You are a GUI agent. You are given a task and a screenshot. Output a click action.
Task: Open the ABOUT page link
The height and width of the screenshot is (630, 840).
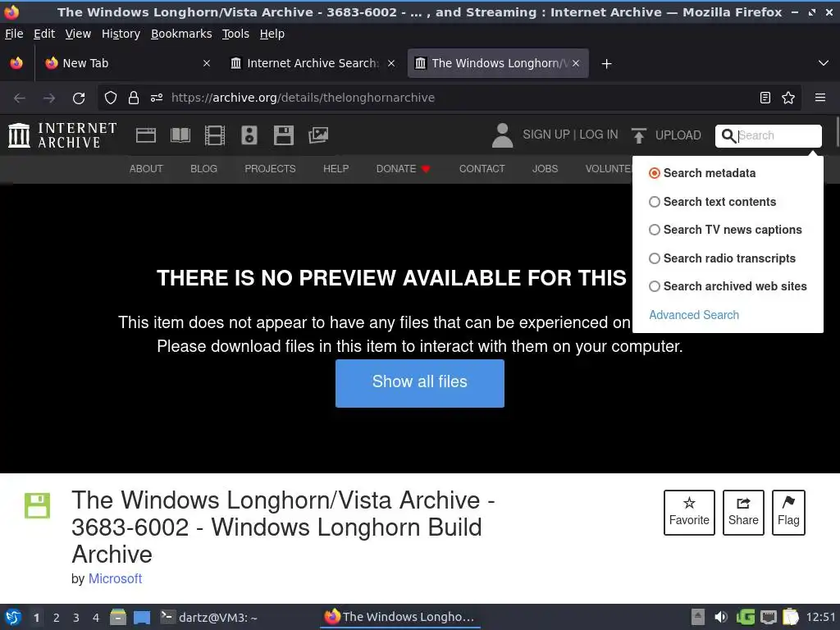click(146, 169)
